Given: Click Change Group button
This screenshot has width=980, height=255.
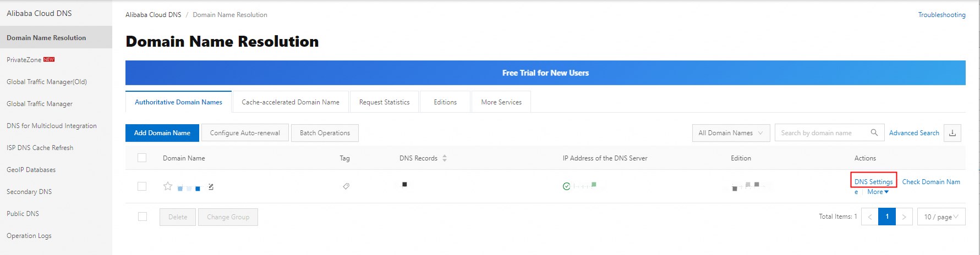Looking at the screenshot, I should click(x=228, y=217).
